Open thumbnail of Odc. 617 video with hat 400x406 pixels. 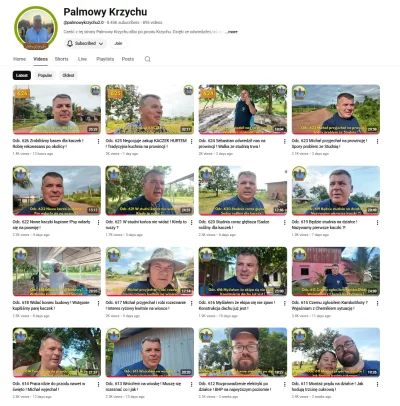150,271
